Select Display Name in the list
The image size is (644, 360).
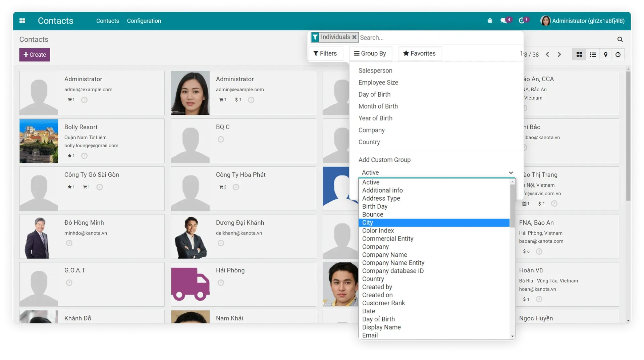pos(434,327)
